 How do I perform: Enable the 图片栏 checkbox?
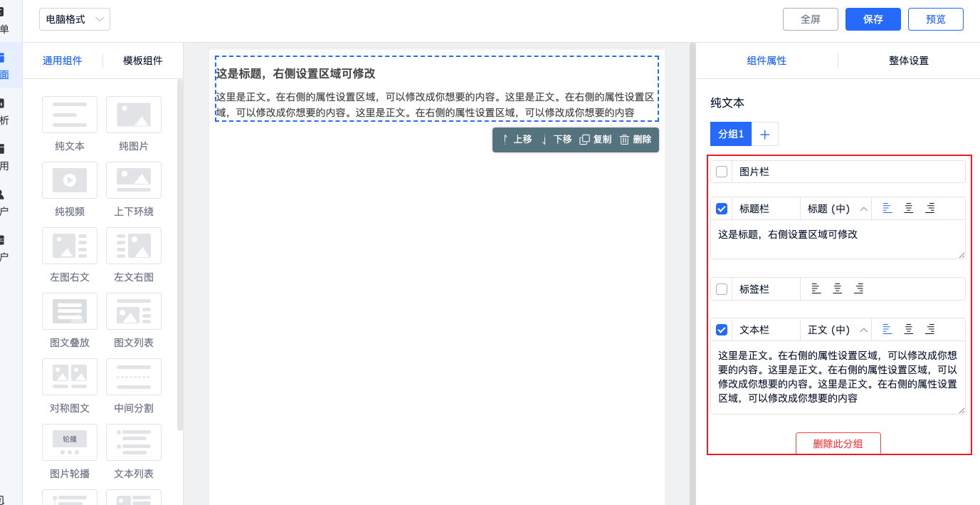pos(722,172)
